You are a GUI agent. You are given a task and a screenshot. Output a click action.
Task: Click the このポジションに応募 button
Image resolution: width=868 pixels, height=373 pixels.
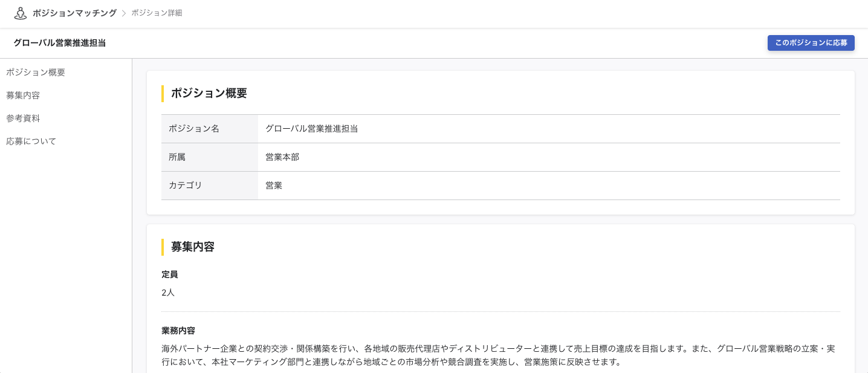(811, 43)
